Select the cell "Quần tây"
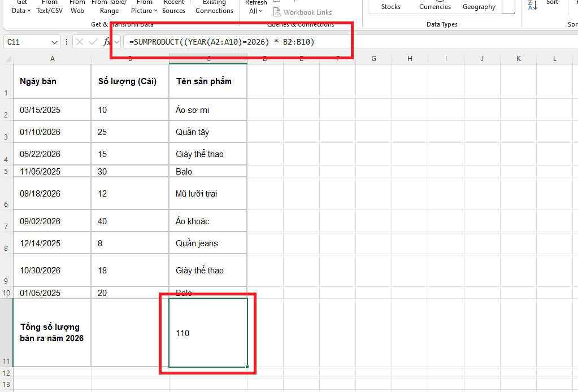Screen dimensions: 578x392 click(x=208, y=132)
